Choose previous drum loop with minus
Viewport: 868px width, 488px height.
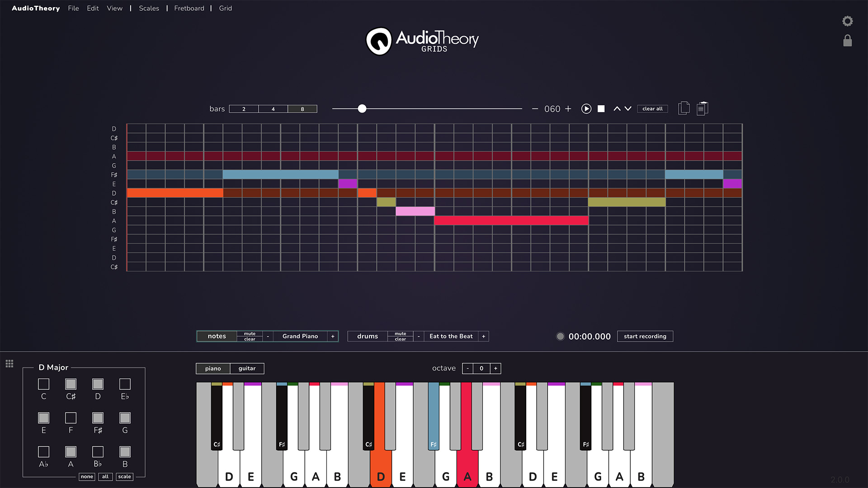pyautogui.click(x=419, y=336)
